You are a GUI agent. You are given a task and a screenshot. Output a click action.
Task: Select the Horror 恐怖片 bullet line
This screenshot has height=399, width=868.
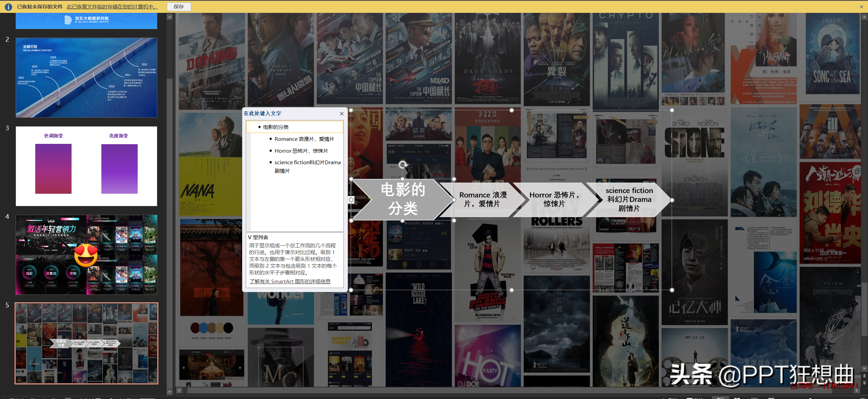point(301,151)
